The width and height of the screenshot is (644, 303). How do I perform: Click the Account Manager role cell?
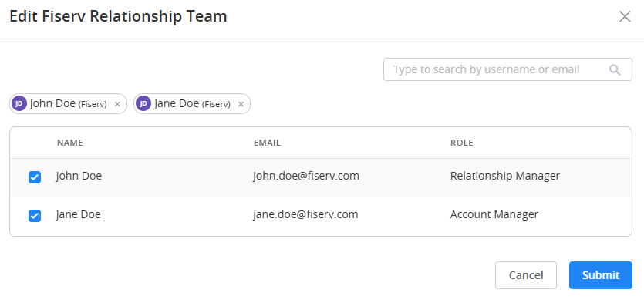click(494, 214)
